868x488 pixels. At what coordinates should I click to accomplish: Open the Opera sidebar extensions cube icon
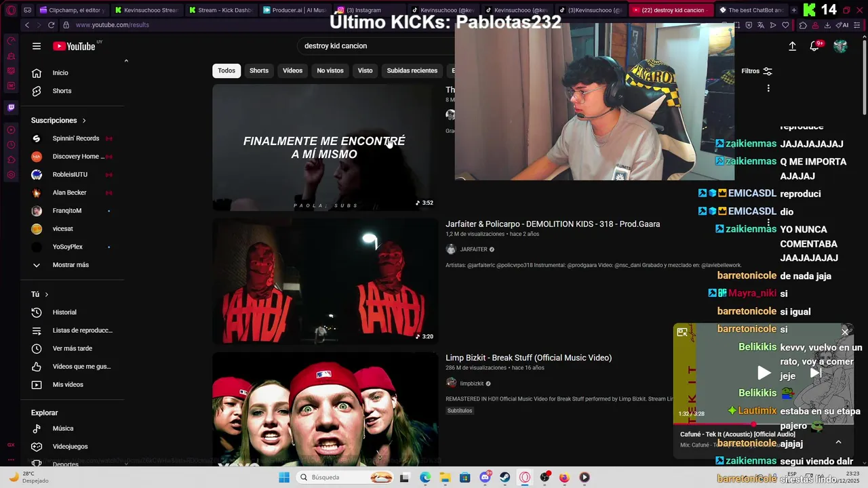click(x=11, y=160)
